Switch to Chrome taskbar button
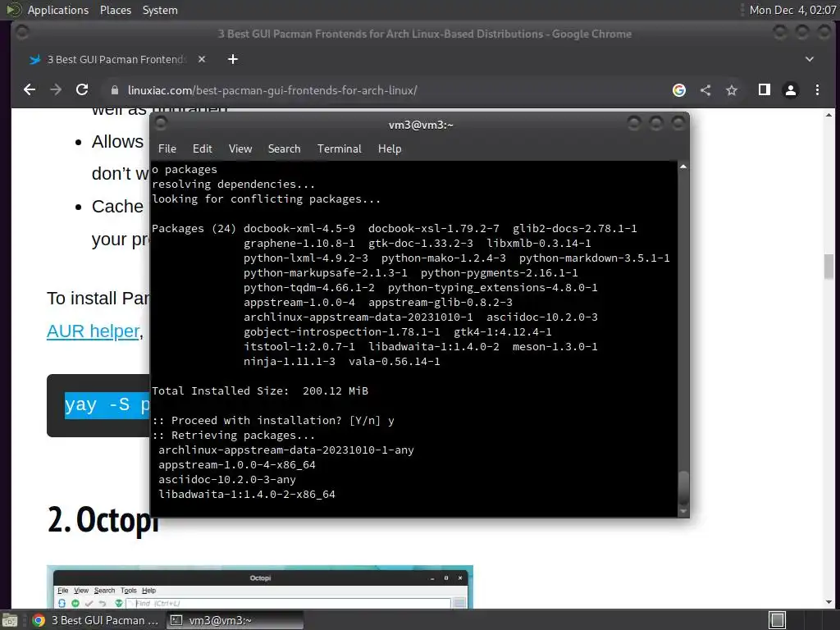This screenshot has height=630, width=840. pyautogui.click(x=95, y=620)
